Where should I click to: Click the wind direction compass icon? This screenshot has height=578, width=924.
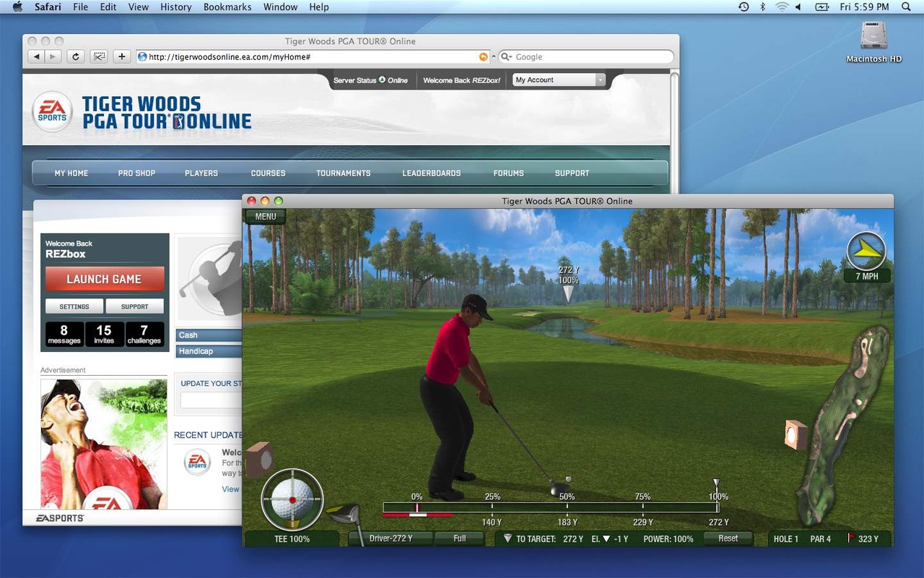866,250
